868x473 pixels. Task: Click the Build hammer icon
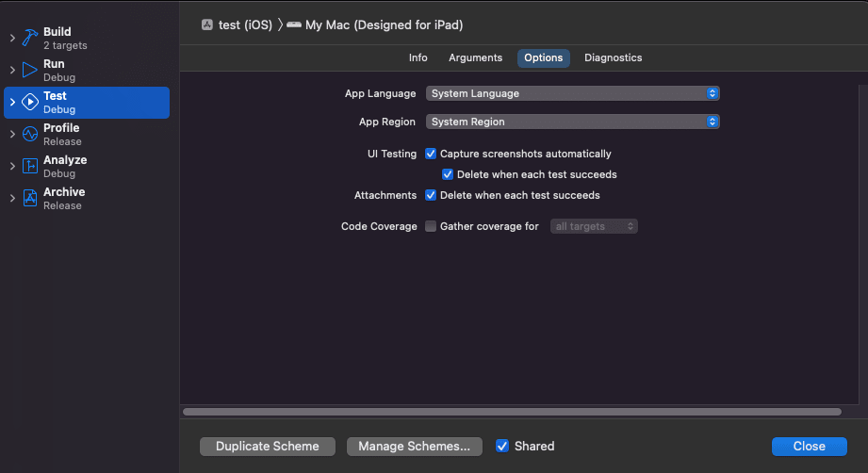click(30, 39)
